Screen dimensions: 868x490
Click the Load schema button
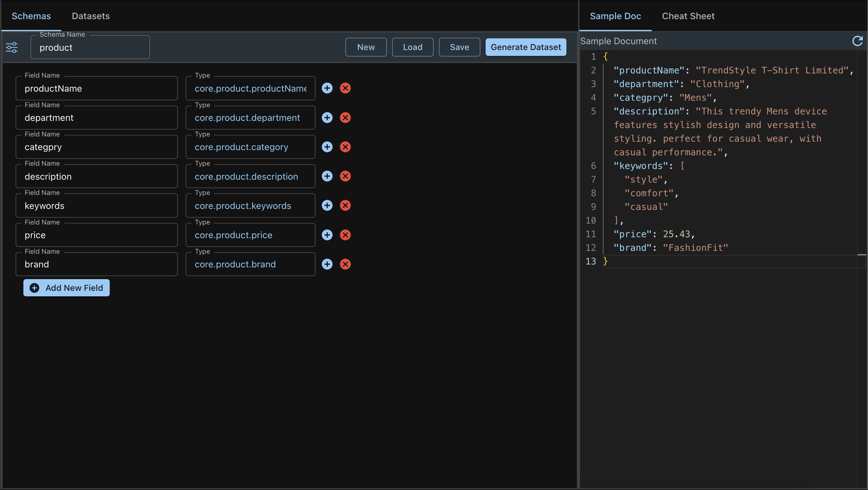(412, 46)
